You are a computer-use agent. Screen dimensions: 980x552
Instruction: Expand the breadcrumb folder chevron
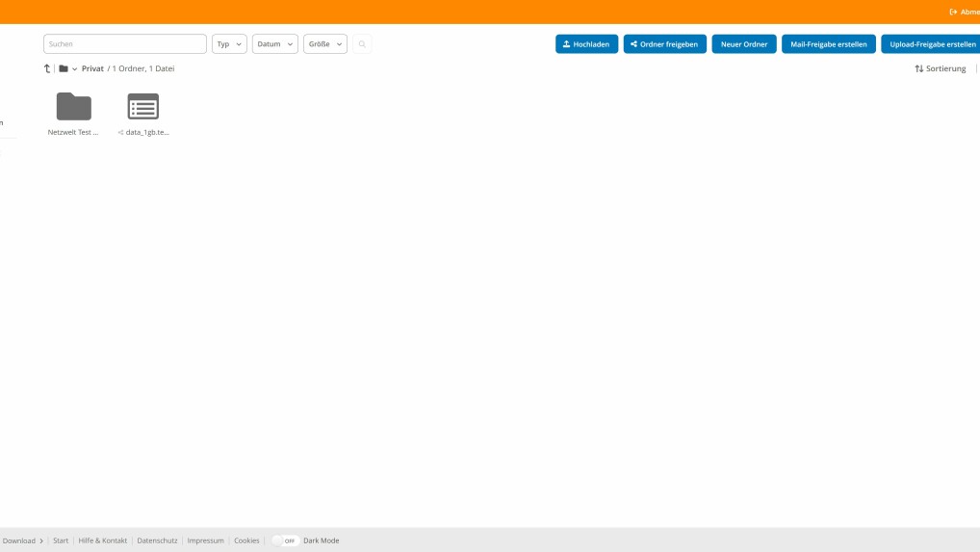click(x=75, y=69)
